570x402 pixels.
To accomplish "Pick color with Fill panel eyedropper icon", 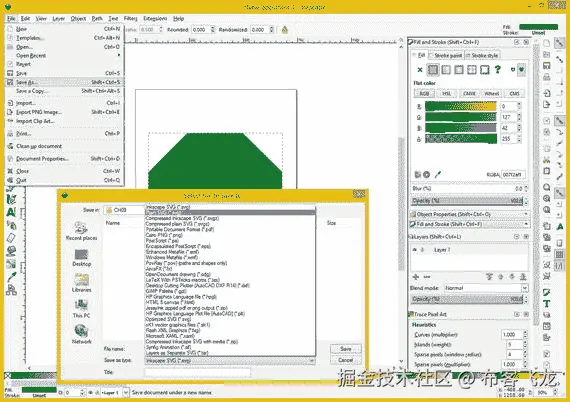I will click(x=438, y=175).
